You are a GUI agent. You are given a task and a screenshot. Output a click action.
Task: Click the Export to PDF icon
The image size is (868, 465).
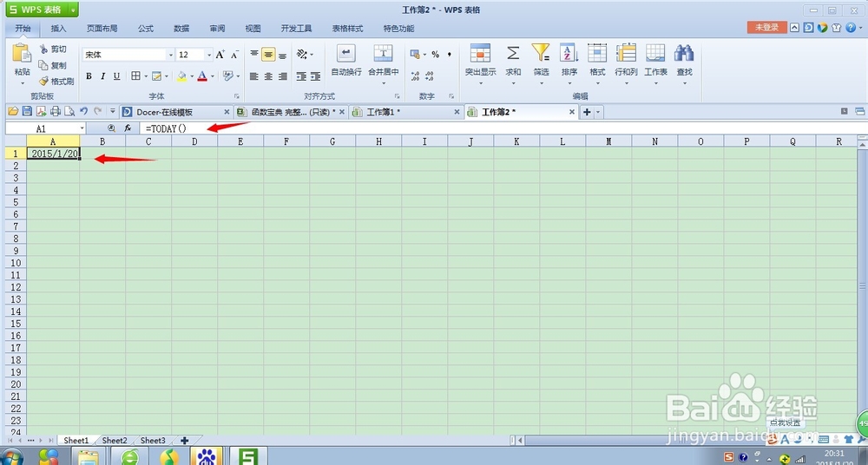41,111
